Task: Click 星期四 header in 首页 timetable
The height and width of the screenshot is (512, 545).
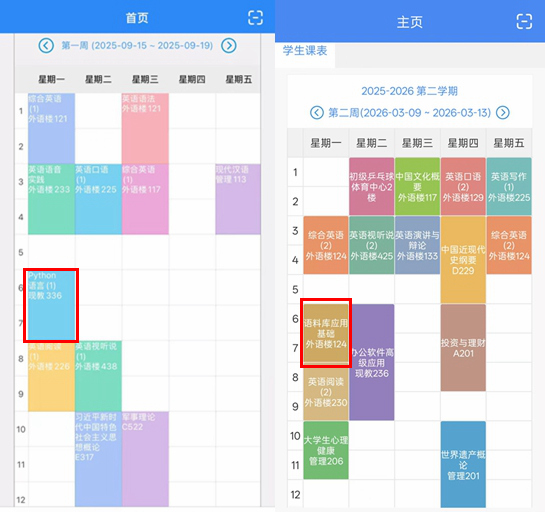Action: pos(192,80)
